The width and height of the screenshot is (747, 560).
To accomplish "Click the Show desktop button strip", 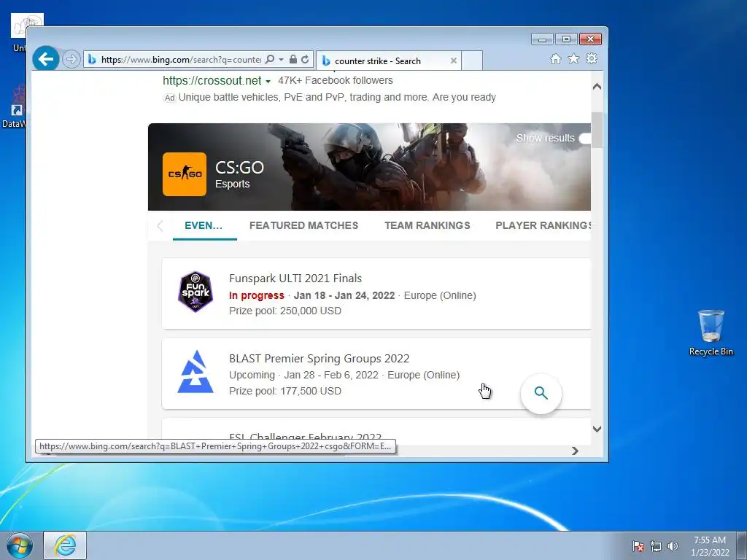I will point(742,545).
